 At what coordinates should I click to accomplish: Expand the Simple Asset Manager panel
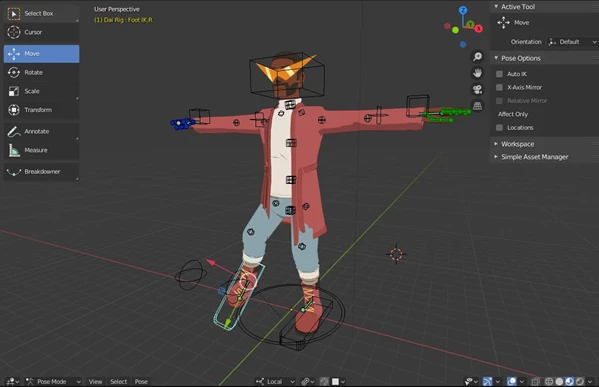pos(496,157)
